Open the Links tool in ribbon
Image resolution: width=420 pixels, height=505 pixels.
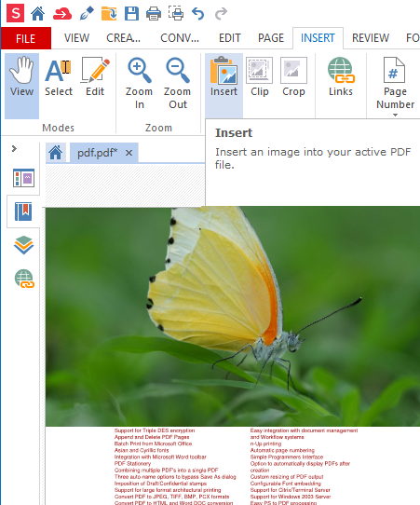coord(341,77)
